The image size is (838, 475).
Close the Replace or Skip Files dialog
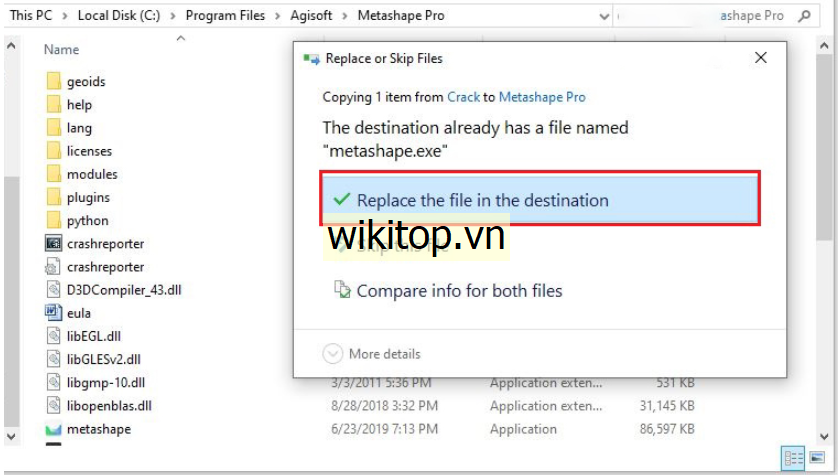[760, 59]
